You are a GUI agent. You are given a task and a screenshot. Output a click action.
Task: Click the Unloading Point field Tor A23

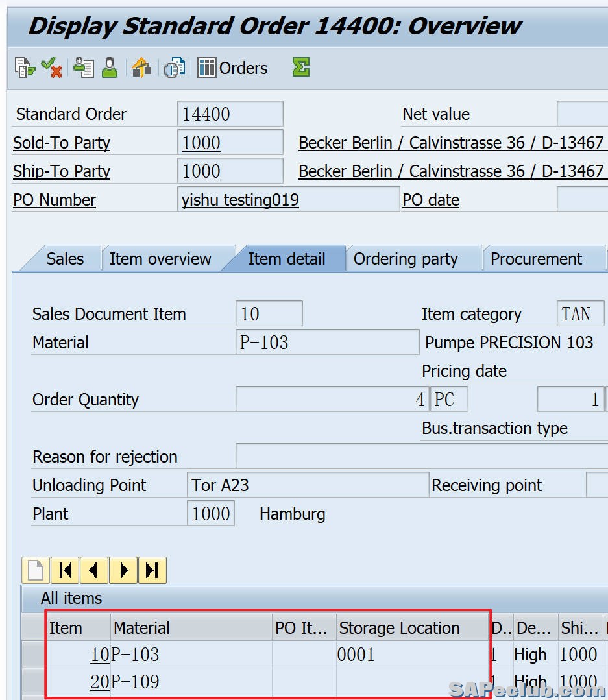tap(307, 485)
